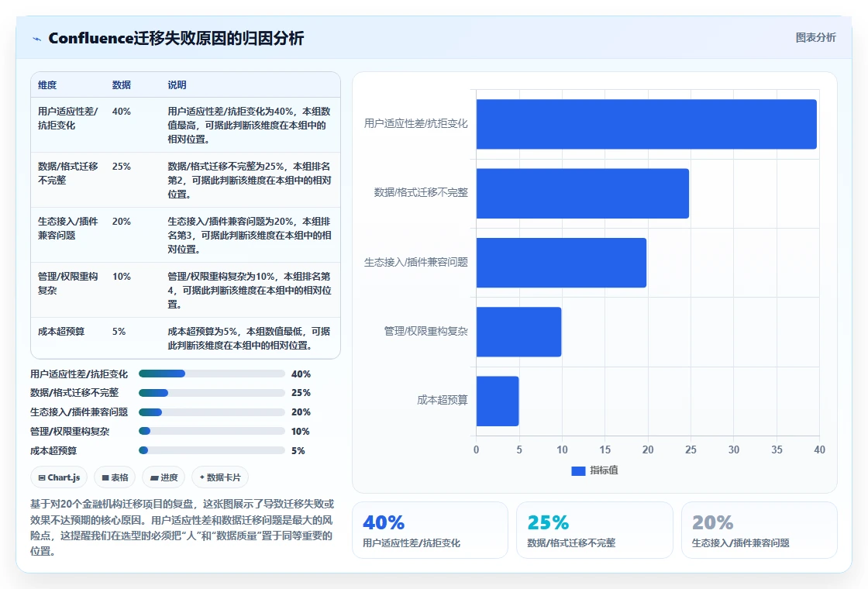
Task: Click 成本超预算 in the table's 维度 column
Action: pyautogui.click(x=61, y=332)
